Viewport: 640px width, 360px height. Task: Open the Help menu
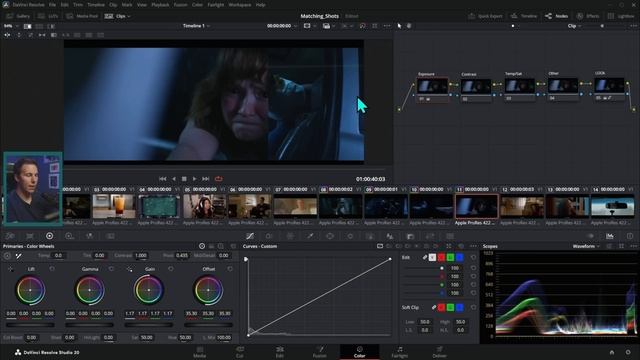(x=260, y=5)
